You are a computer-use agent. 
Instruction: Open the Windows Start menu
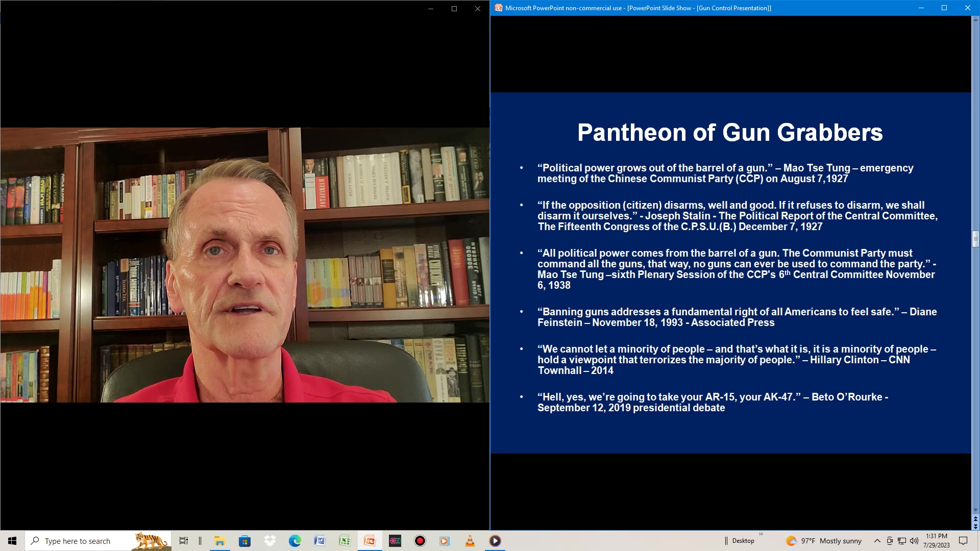pos(12,541)
